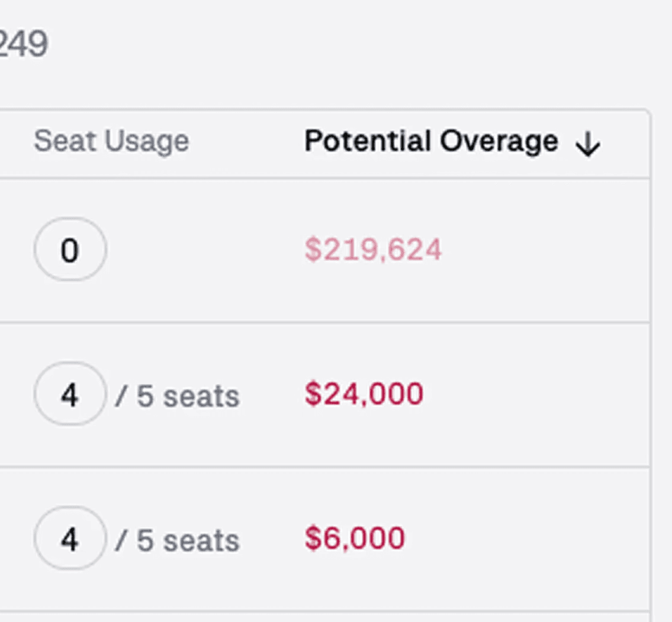This screenshot has height=622, width=672.
Task: Click seat badge 4 in the $6,000 row
Action: click(x=70, y=539)
